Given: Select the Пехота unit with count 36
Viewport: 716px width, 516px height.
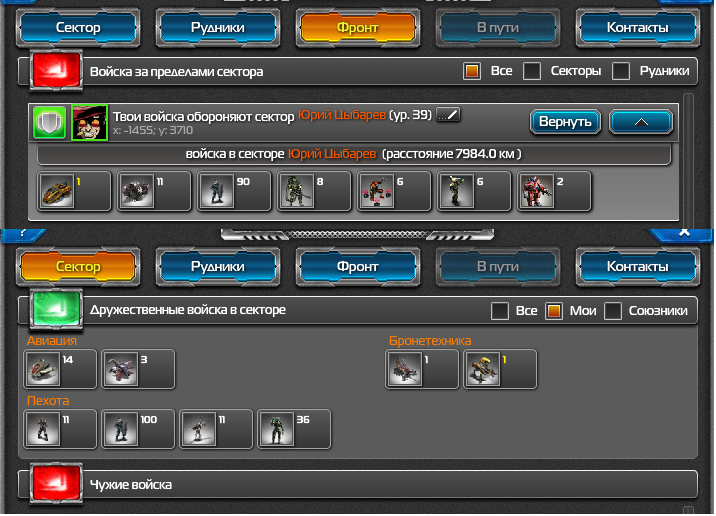Looking at the screenshot, I should 294,429.
